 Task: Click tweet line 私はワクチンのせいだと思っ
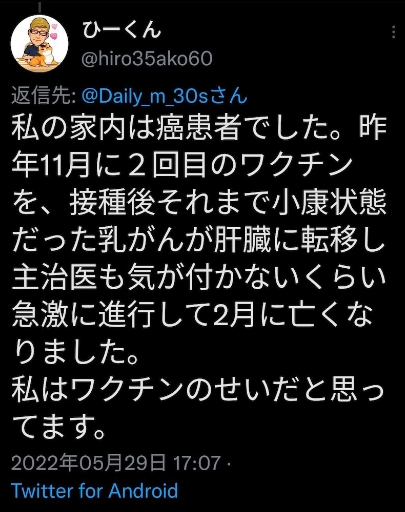pyautogui.click(x=198, y=389)
